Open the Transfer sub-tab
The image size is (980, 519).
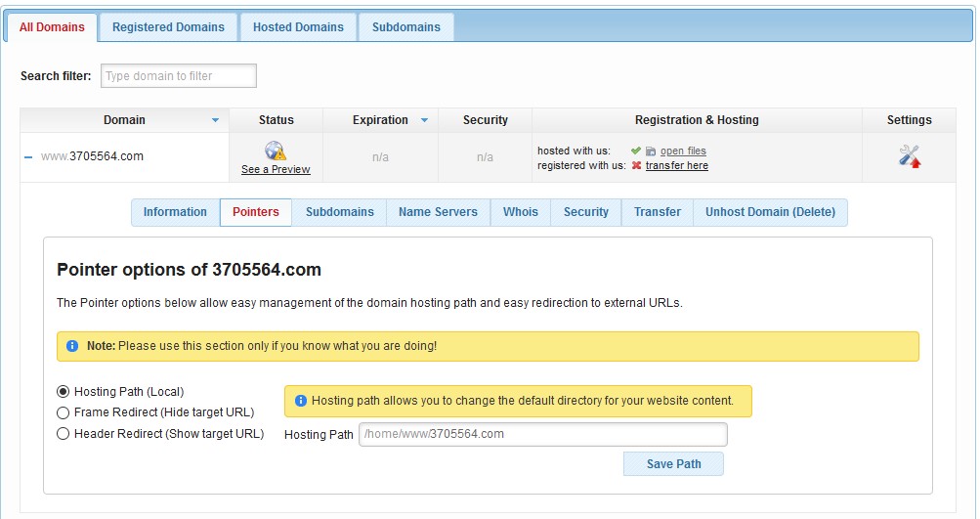(x=658, y=212)
